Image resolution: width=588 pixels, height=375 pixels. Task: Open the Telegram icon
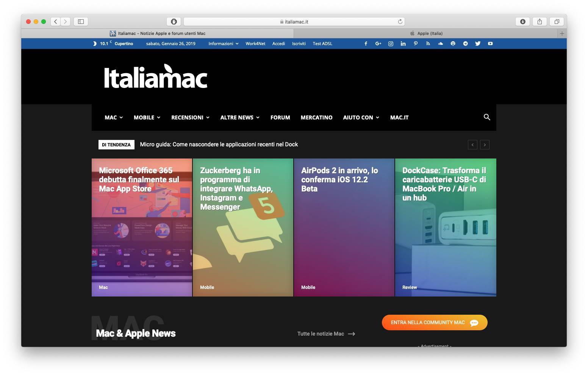click(465, 44)
